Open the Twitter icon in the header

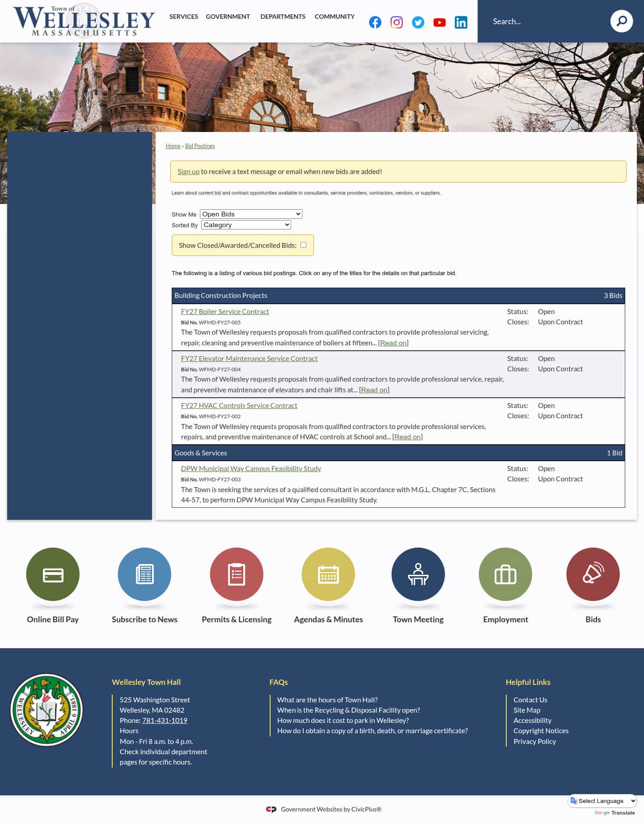(418, 22)
